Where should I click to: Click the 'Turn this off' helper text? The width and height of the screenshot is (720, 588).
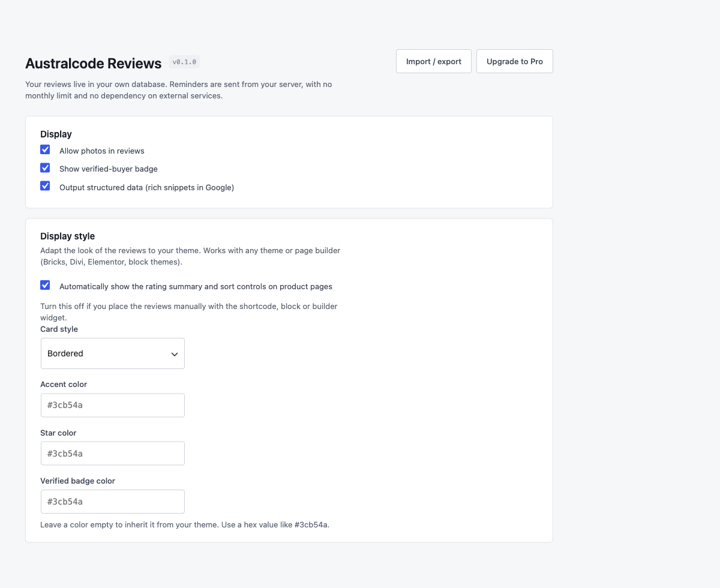click(189, 312)
